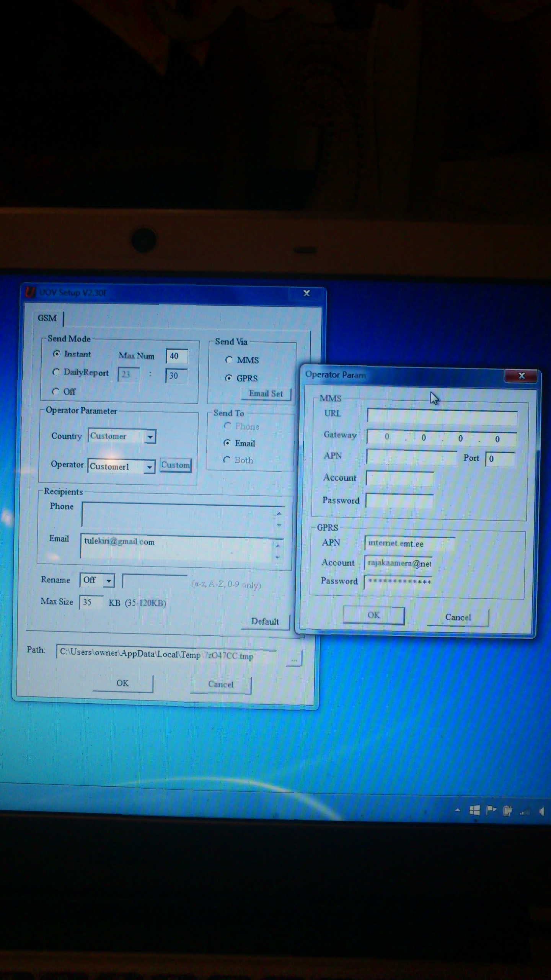Choose MMS under Send Via

point(229,360)
